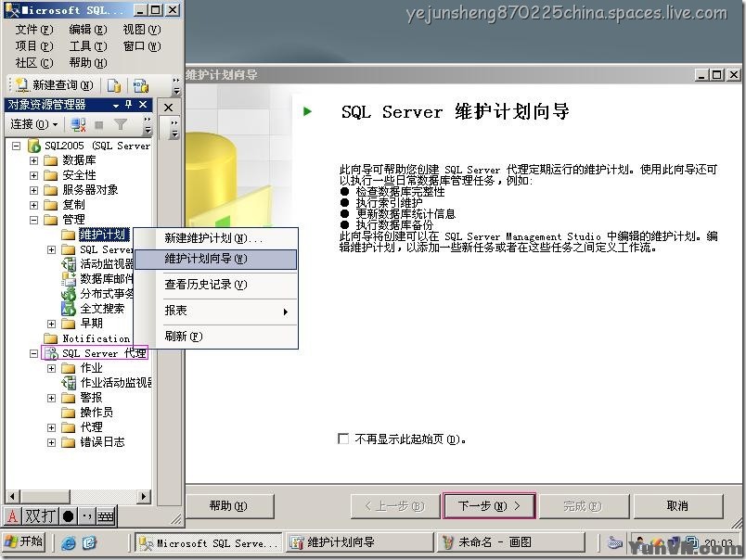
Task: Open the 报表 submenu
Action: coord(215,311)
